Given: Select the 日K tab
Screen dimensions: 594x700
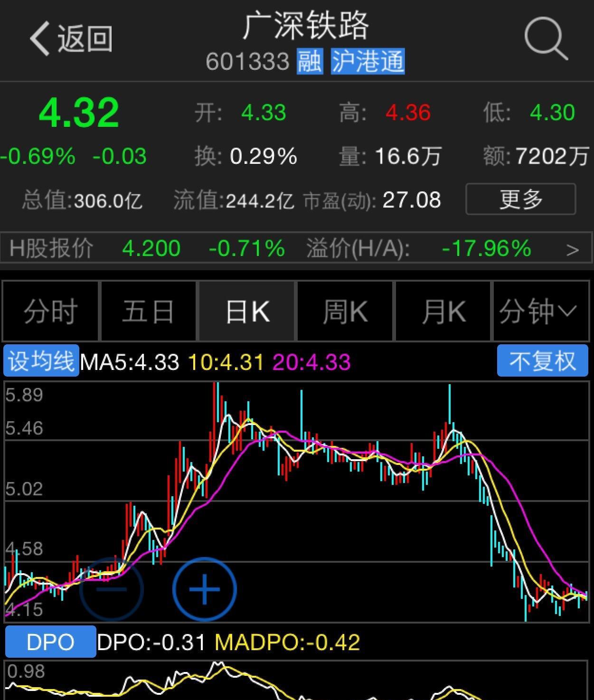Looking at the screenshot, I should [247, 311].
